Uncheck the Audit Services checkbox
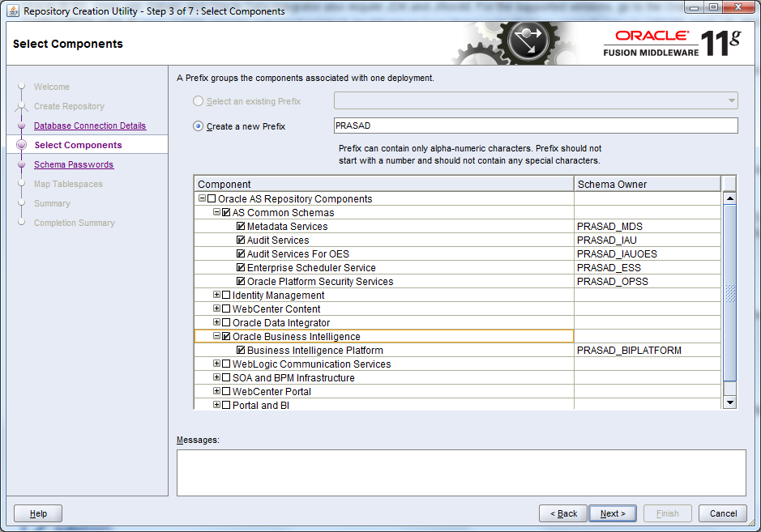Viewport: 761px width, 532px height. point(241,240)
